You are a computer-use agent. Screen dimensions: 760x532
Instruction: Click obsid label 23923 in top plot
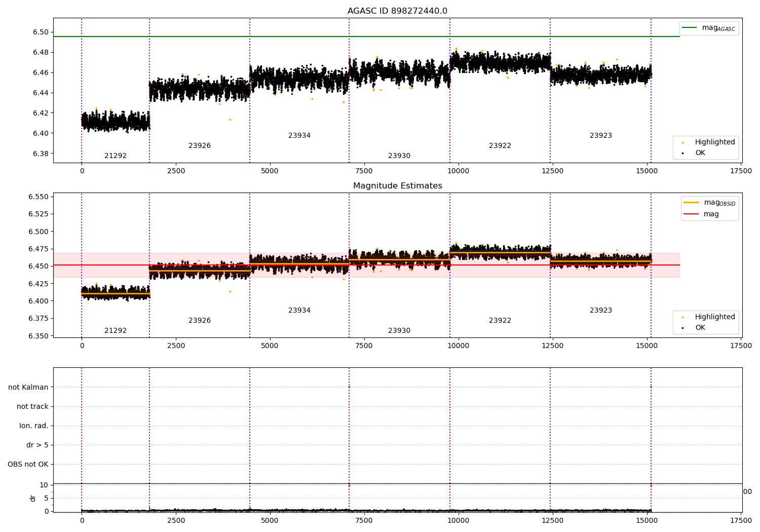tap(601, 136)
